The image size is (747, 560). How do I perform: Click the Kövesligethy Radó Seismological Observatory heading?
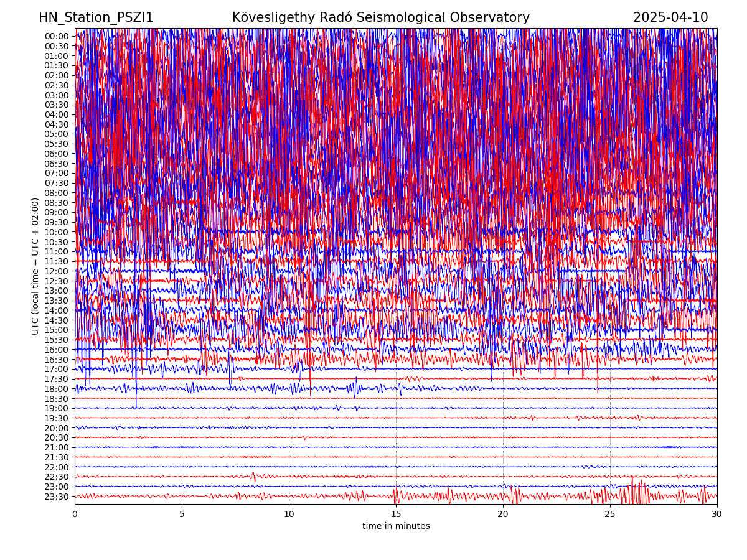click(x=380, y=17)
